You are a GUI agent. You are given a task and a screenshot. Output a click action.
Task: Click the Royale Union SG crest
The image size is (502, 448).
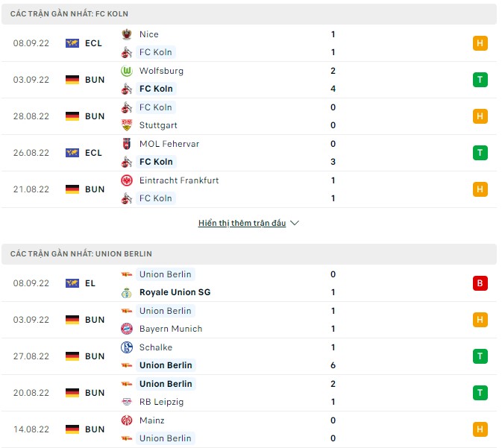tap(127, 292)
